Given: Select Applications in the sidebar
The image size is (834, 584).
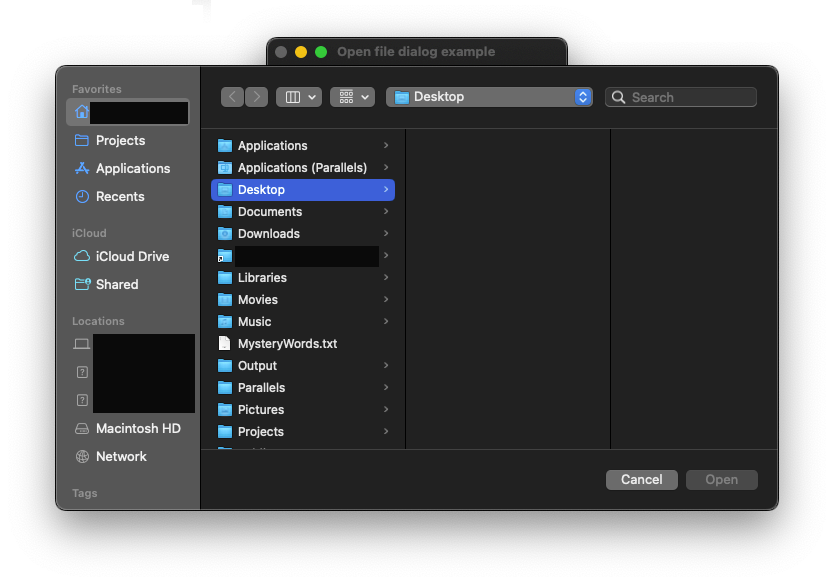Looking at the screenshot, I should tap(132, 169).
